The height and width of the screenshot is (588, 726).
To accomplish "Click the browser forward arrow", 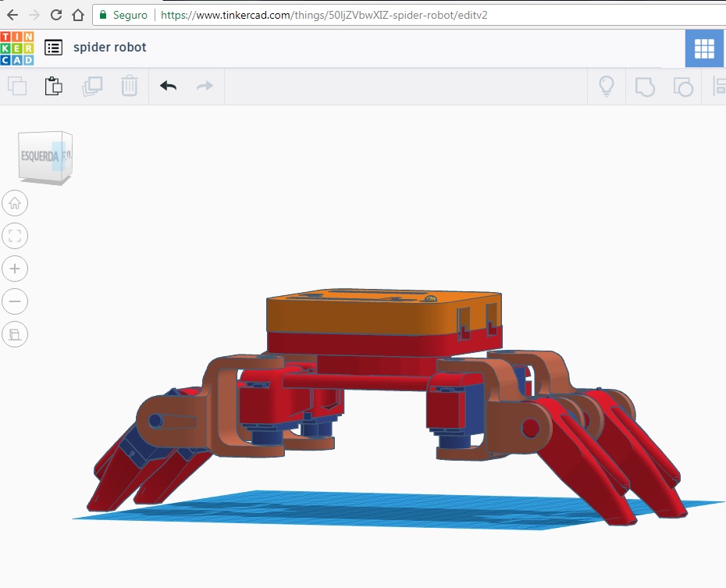I will coord(34,15).
